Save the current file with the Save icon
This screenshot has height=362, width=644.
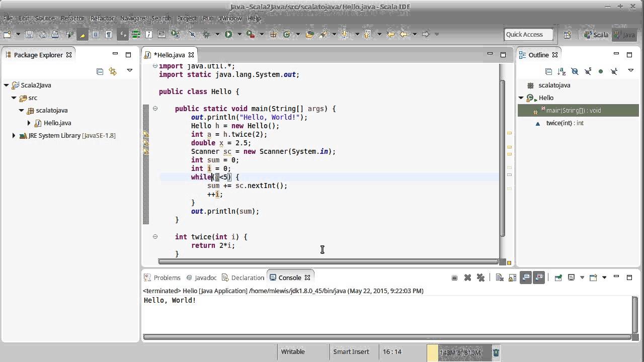click(29, 34)
